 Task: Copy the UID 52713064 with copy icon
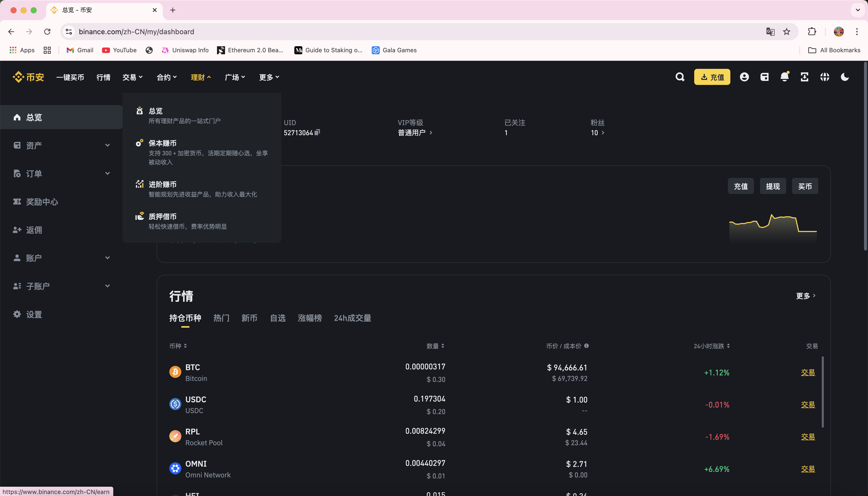pyautogui.click(x=317, y=132)
